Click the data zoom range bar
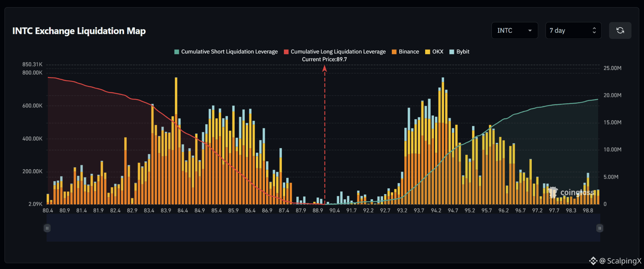The width and height of the screenshot is (644, 269). 323,228
